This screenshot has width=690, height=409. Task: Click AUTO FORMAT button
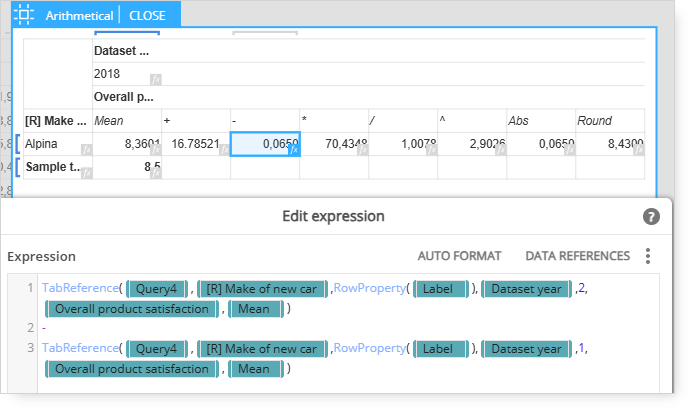(x=459, y=256)
